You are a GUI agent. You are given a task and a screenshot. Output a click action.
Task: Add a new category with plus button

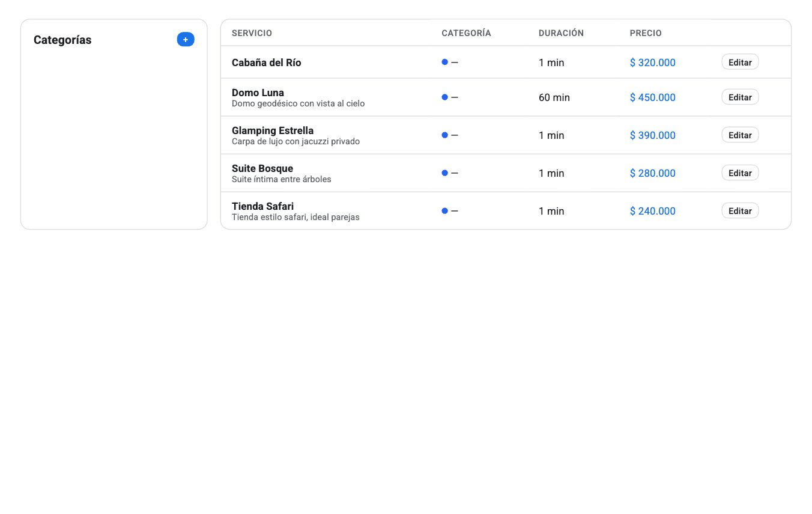coord(186,40)
